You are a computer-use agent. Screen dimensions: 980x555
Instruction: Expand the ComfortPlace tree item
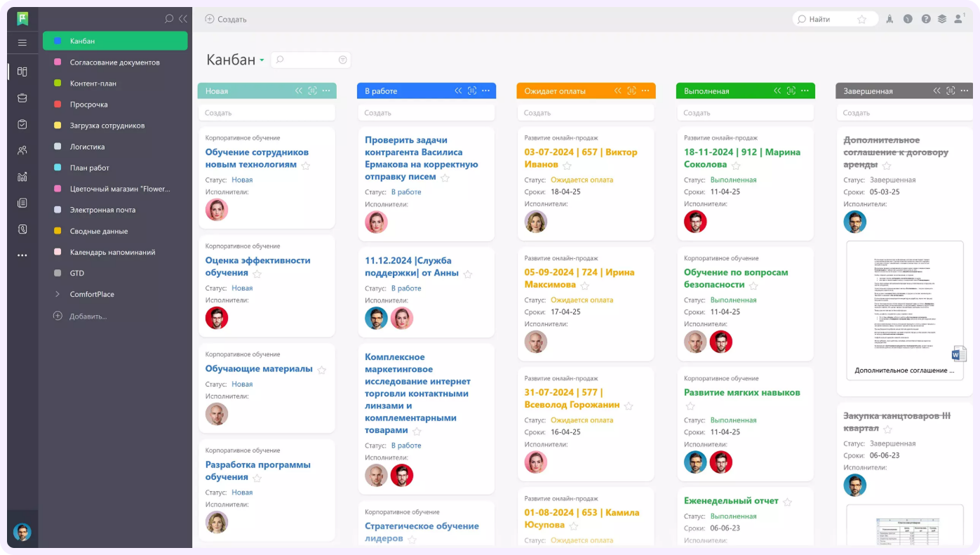click(58, 294)
